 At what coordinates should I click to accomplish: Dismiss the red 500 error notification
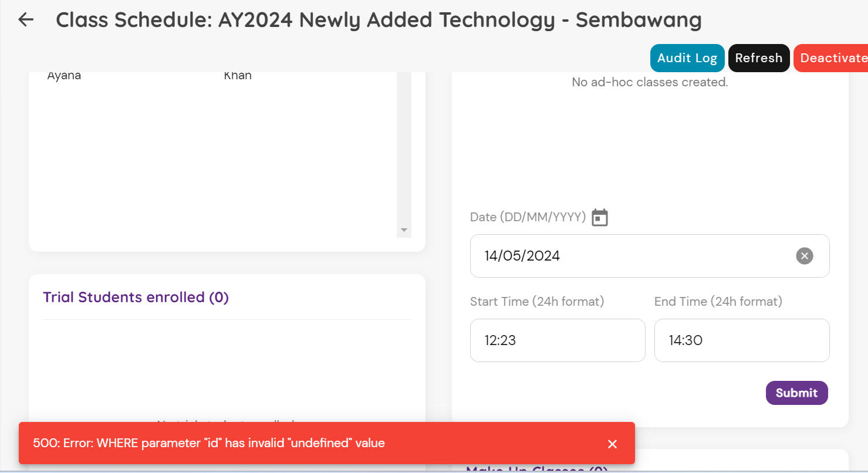612,444
